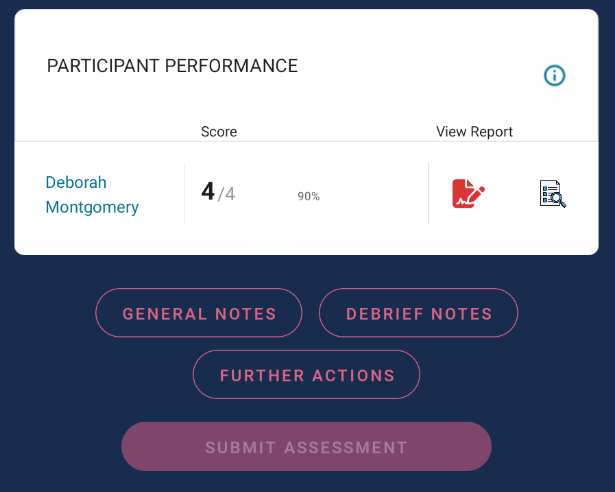Open the view report magnifier icon
This screenshot has width=615, height=492.
pos(552,193)
